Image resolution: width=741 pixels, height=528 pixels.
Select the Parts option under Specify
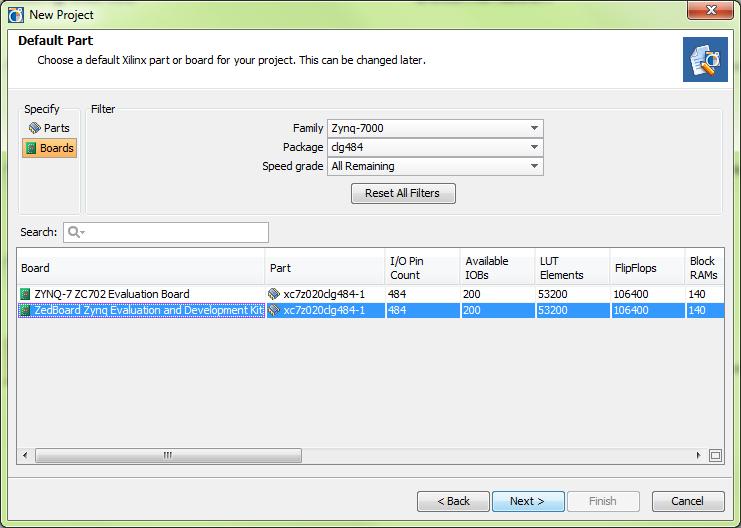[49, 128]
